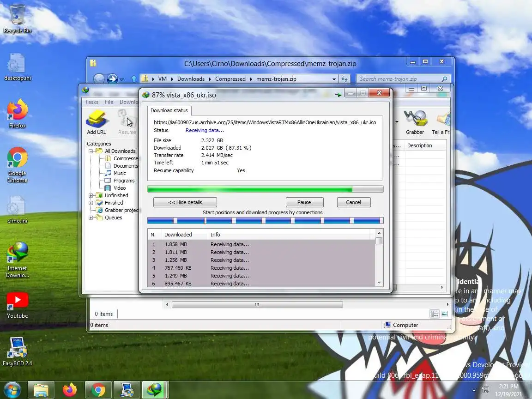Cancel the current download
This screenshot has height=399, width=532.
(x=354, y=202)
